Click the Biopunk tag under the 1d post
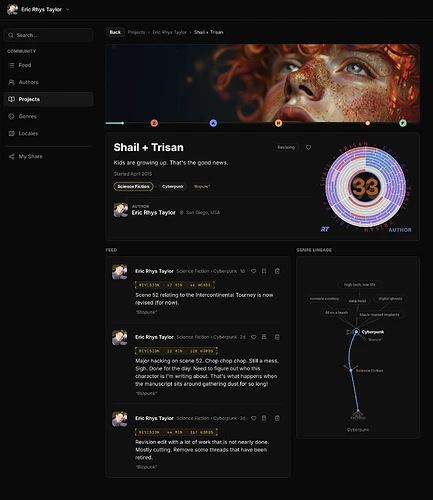This screenshot has width=433, height=500. tap(146, 312)
